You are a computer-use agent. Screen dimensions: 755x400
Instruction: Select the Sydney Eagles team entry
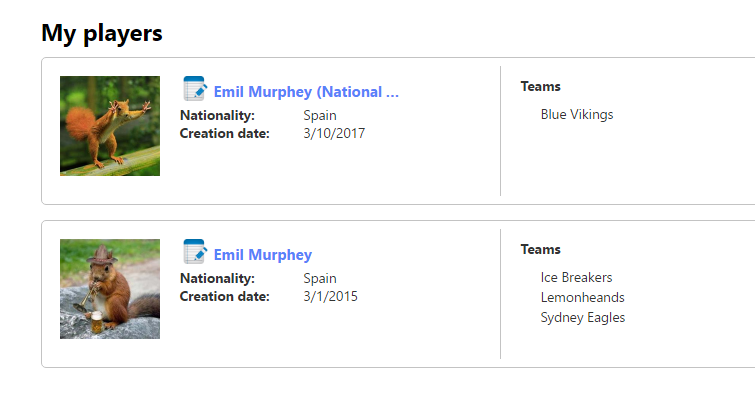(583, 318)
